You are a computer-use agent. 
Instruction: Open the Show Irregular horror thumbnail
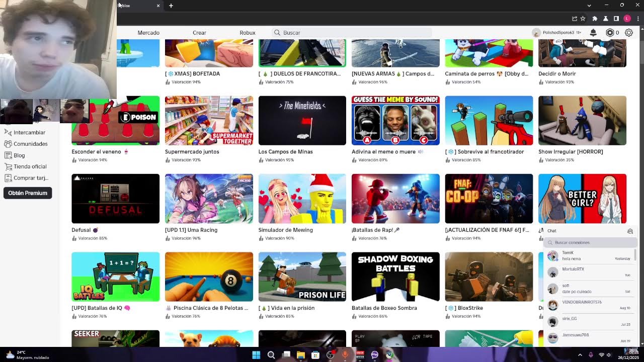click(x=582, y=121)
